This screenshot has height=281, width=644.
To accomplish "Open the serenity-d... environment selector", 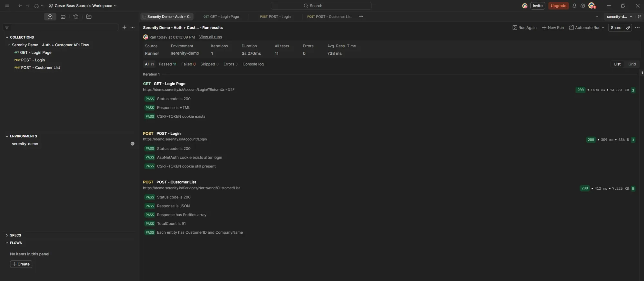I will pyautogui.click(x=620, y=17).
